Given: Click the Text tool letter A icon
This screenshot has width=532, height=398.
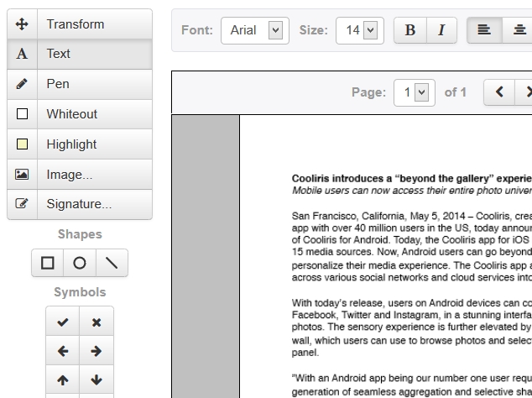Looking at the screenshot, I should click(22, 54).
